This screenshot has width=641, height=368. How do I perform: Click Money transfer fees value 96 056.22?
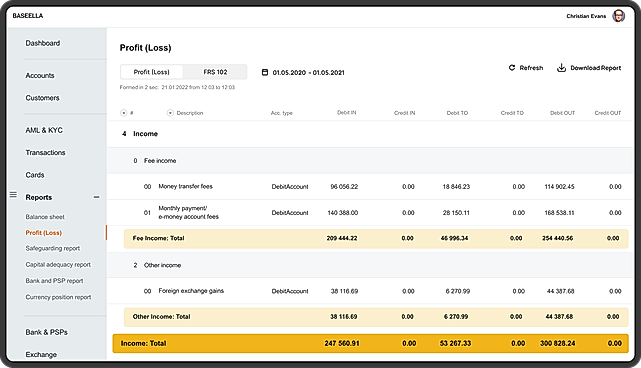344,186
